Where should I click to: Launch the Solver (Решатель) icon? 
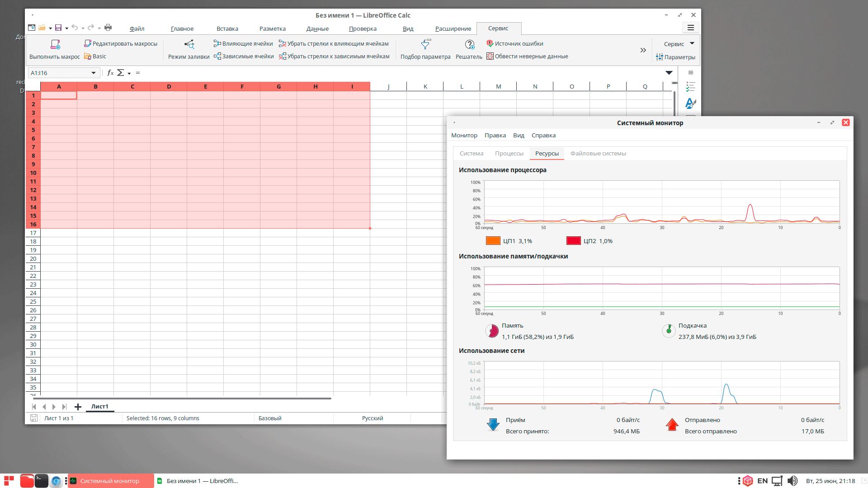[469, 44]
